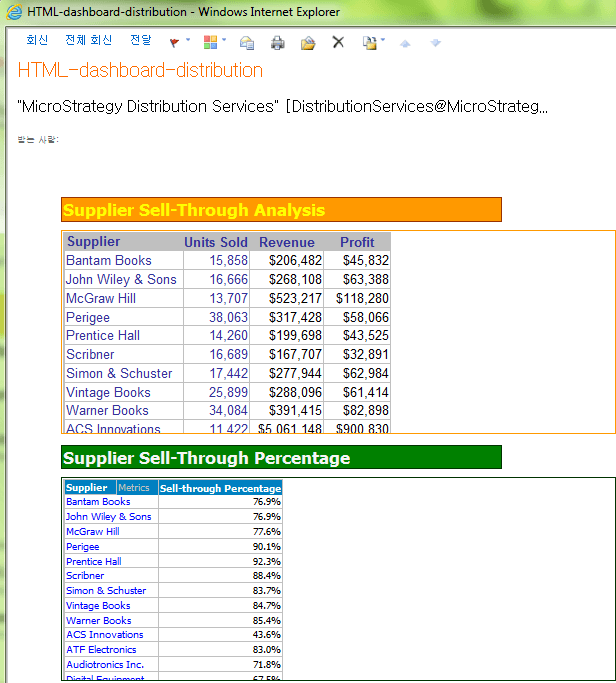Click the Revenue column header

pyautogui.click(x=287, y=242)
